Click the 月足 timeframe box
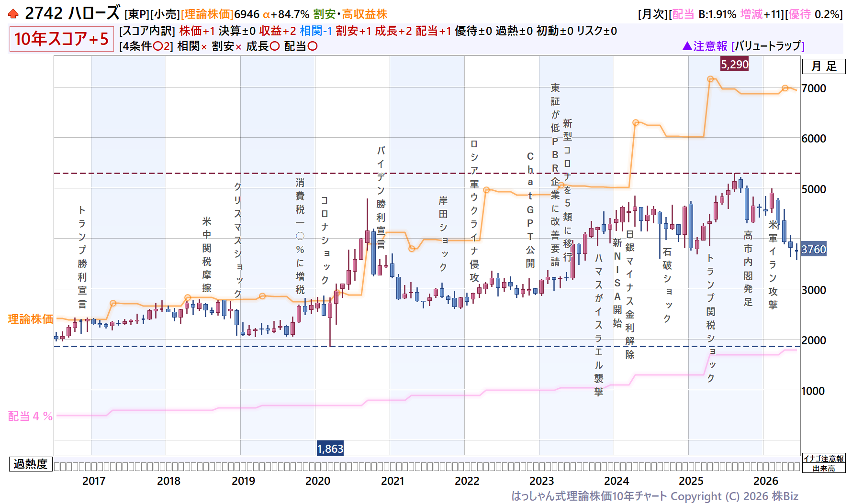This screenshot has height=504, width=852. 824,66
